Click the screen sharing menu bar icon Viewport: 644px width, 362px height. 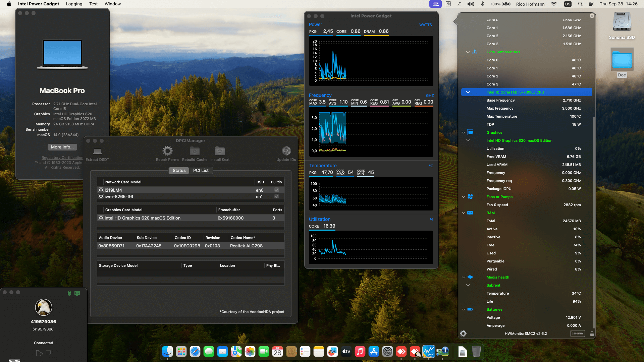coord(435,4)
